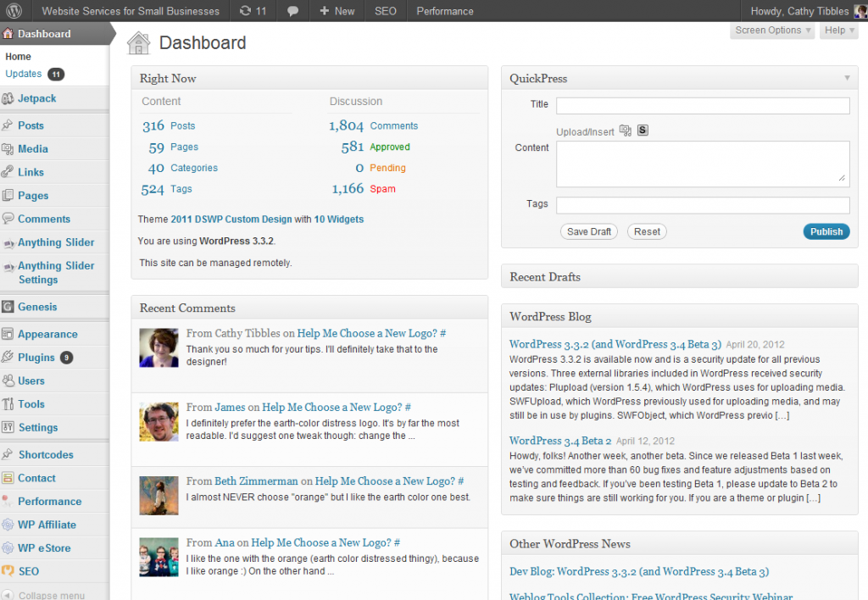The image size is (868, 600).
Task: Click the Jetpack icon in sidebar
Action: click(8, 98)
